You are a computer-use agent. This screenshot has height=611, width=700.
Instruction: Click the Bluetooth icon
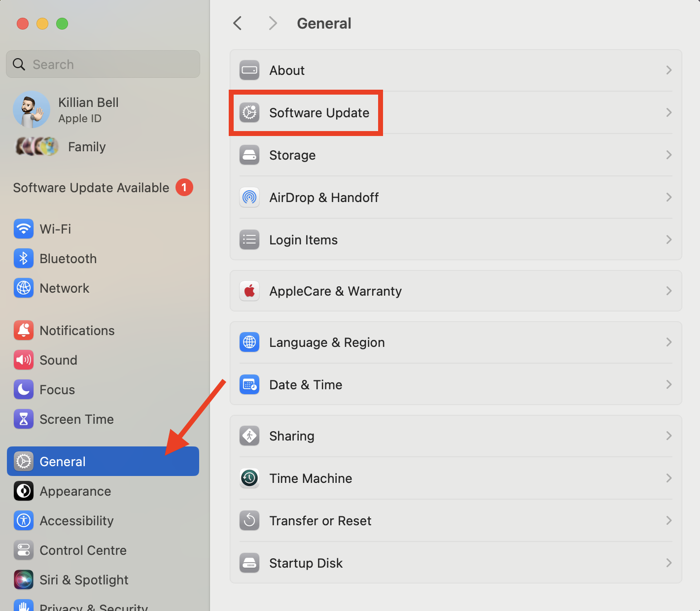coord(23,258)
